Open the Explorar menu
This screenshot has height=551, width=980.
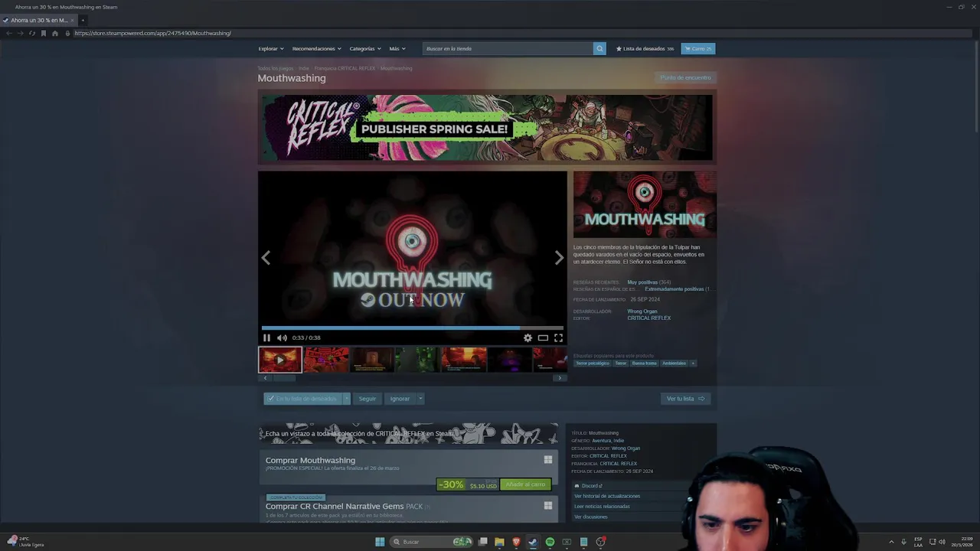(270, 49)
